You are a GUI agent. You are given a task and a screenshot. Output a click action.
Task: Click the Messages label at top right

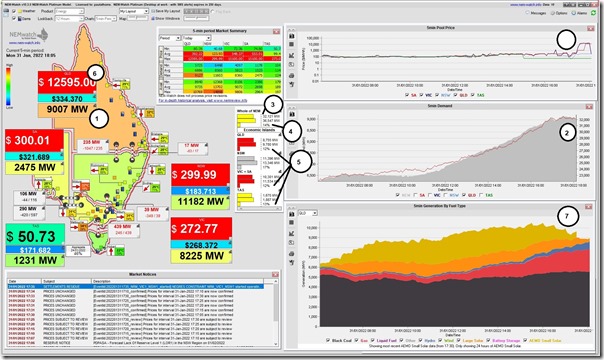tap(539, 13)
